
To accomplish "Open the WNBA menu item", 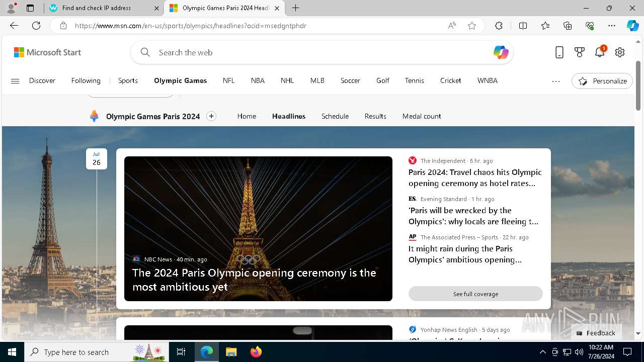I will pyautogui.click(x=488, y=80).
